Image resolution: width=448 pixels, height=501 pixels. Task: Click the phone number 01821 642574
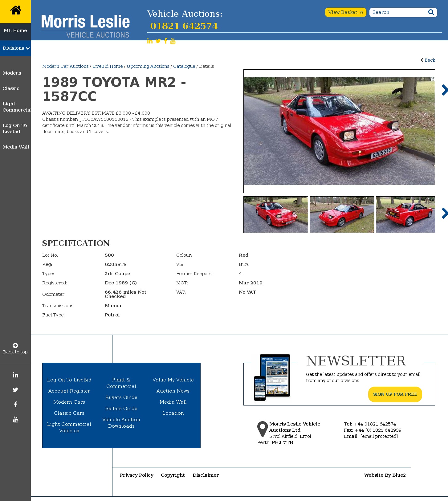coord(184,26)
